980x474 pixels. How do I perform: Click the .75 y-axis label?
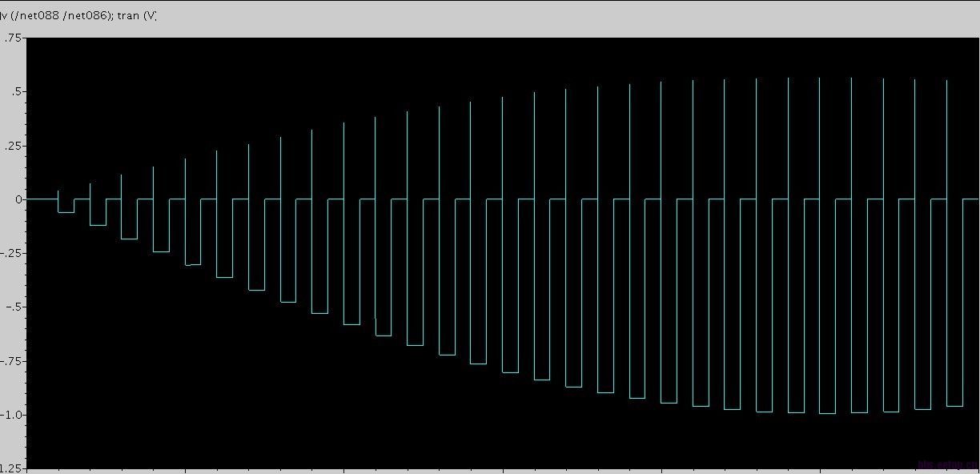coord(14,38)
